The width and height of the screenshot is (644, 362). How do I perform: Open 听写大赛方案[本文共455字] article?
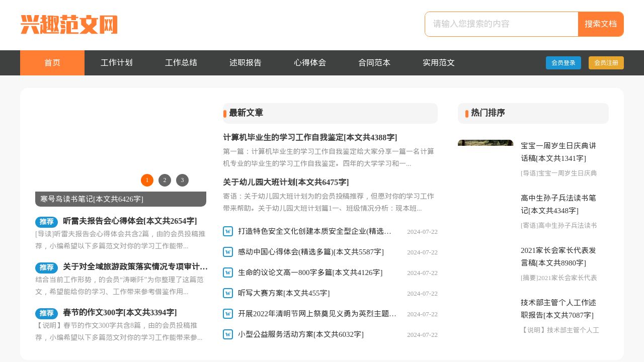pyautogui.click(x=284, y=293)
